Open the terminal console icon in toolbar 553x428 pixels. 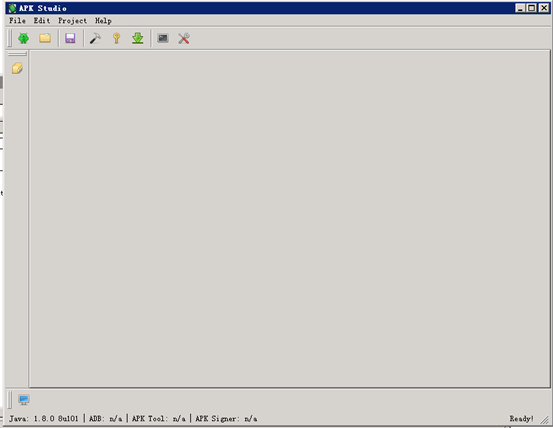click(163, 38)
